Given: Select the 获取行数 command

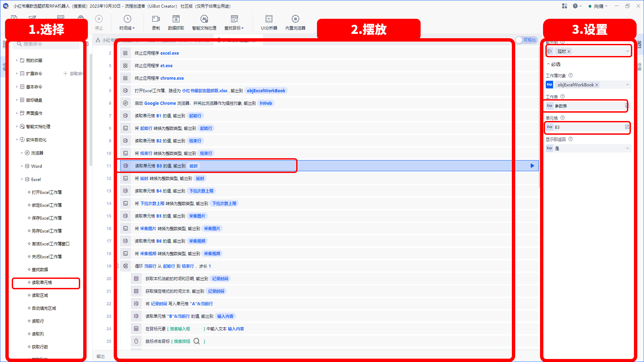Looking at the screenshot, I should tap(40, 347).
